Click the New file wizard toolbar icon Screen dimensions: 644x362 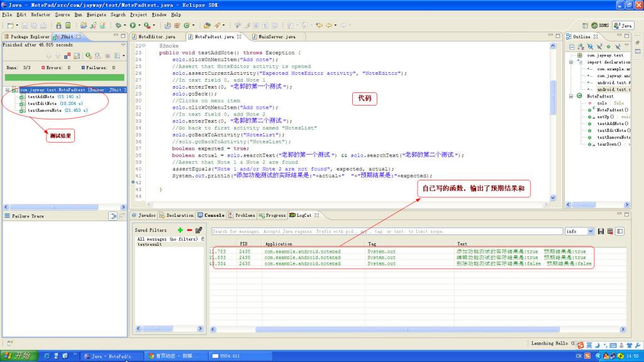pyautogui.click(x=10, y=25)
